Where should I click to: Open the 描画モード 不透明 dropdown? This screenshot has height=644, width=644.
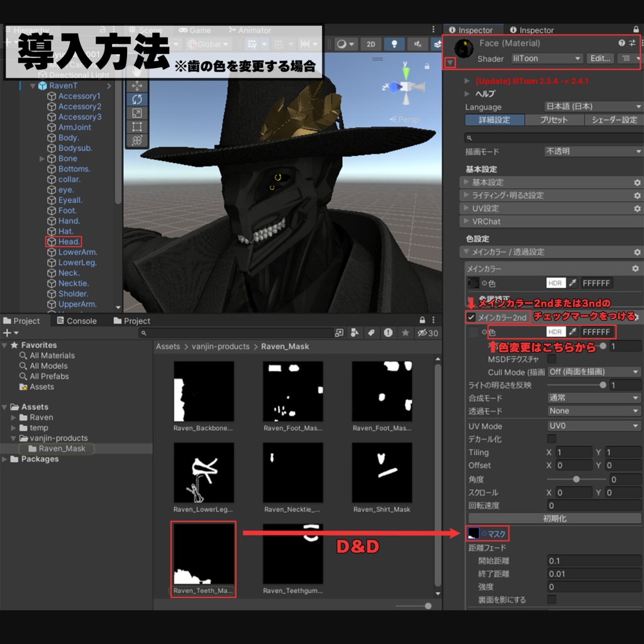(x=594, y=151)
